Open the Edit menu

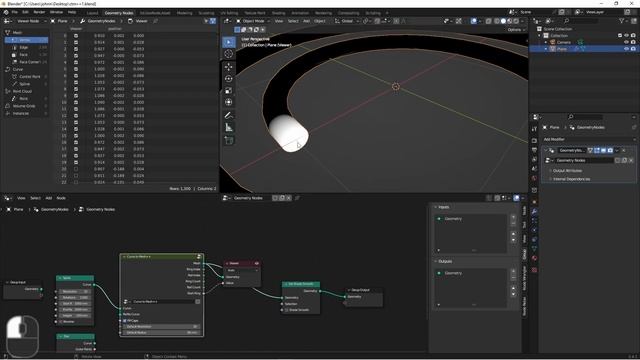[x=25, y=12]
